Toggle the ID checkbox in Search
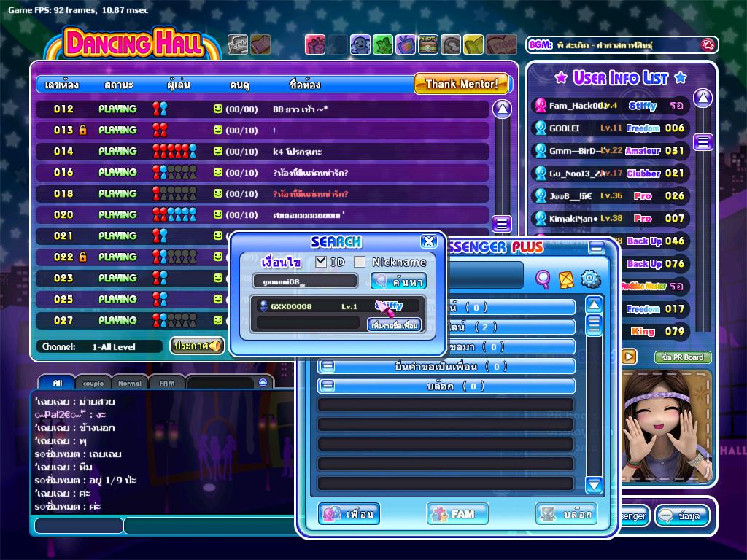 point(321,262)
